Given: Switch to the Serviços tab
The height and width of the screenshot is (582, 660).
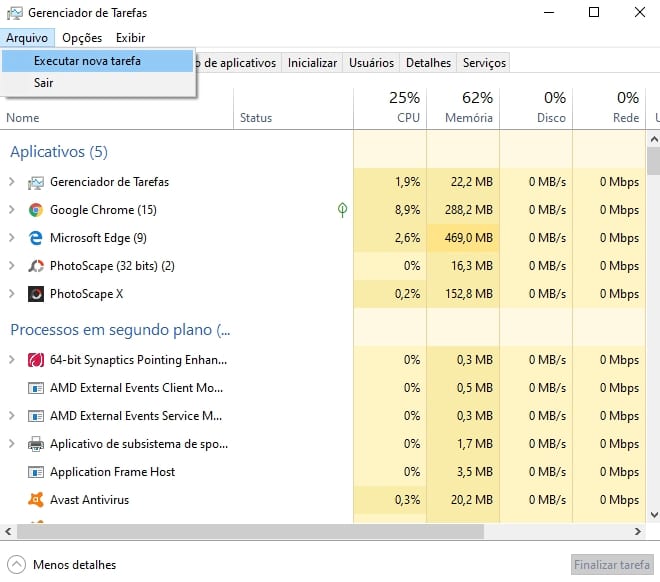Looking at the screenshot, I should (484, 63).
